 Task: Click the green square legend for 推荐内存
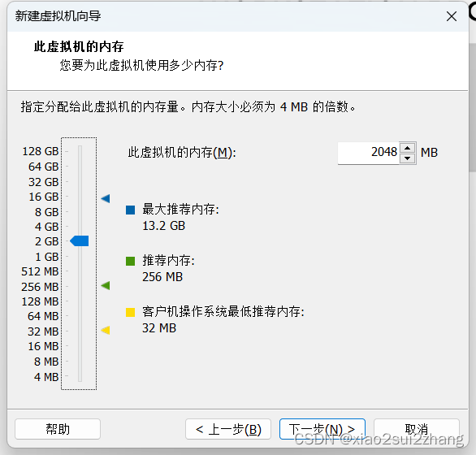[130, 261]
